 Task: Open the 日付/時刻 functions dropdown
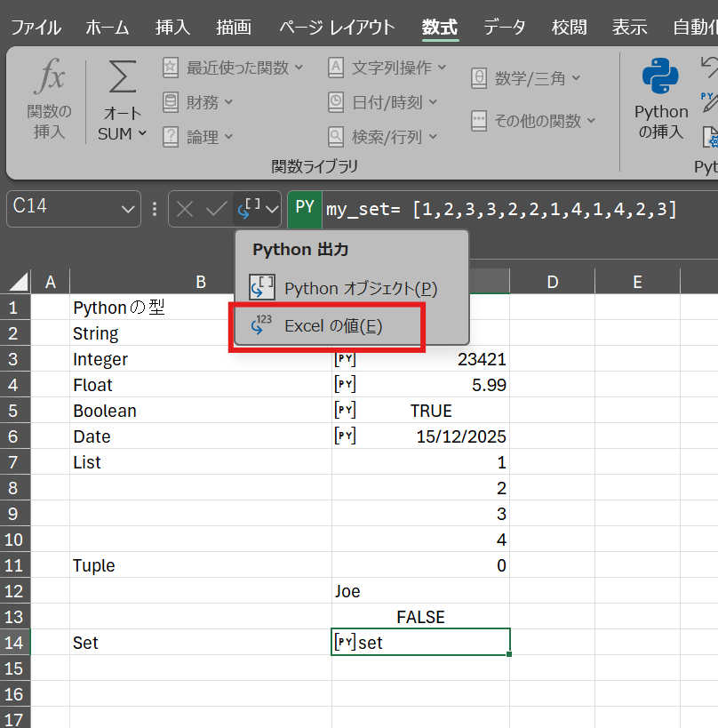382,102
